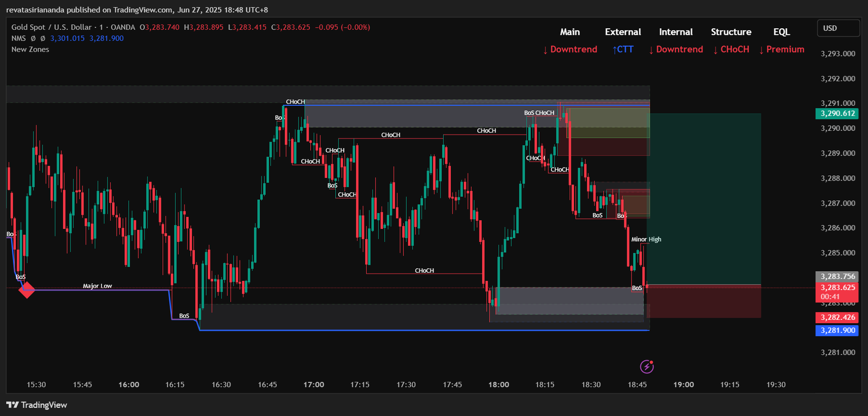Viewport: 868px width, 416px height.
Task: Click the blue 3,281.900 price label
Action: point(837,330)
